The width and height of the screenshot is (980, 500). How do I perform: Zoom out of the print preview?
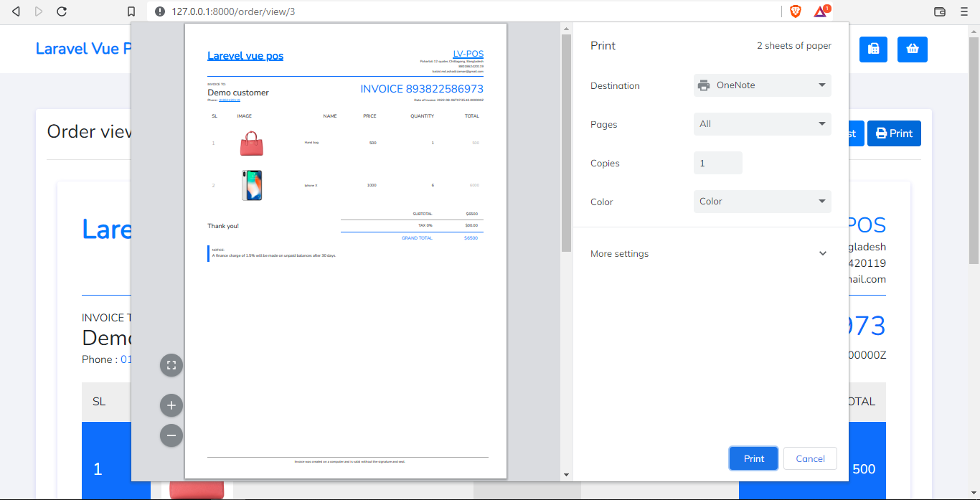[171, 435]
